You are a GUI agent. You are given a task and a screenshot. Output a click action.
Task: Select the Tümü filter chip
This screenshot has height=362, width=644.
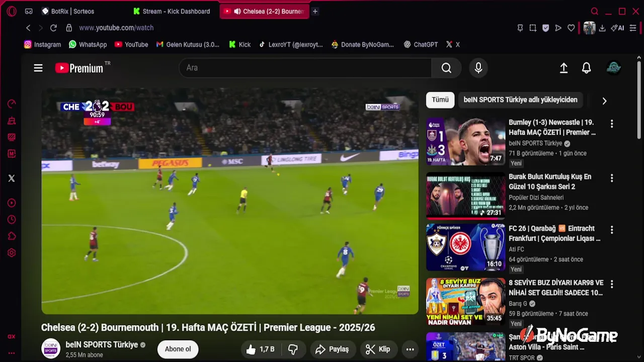(x=440, y=100)
